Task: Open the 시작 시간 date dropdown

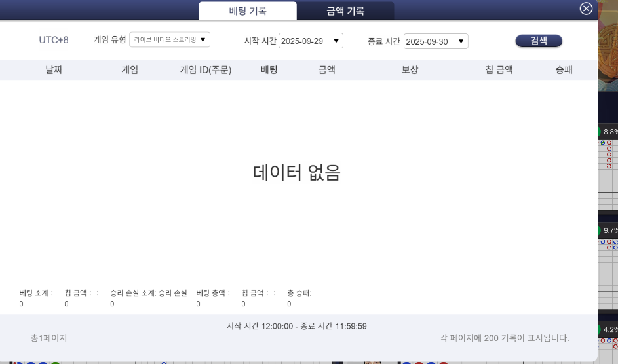Action: (x=311, y=41)
